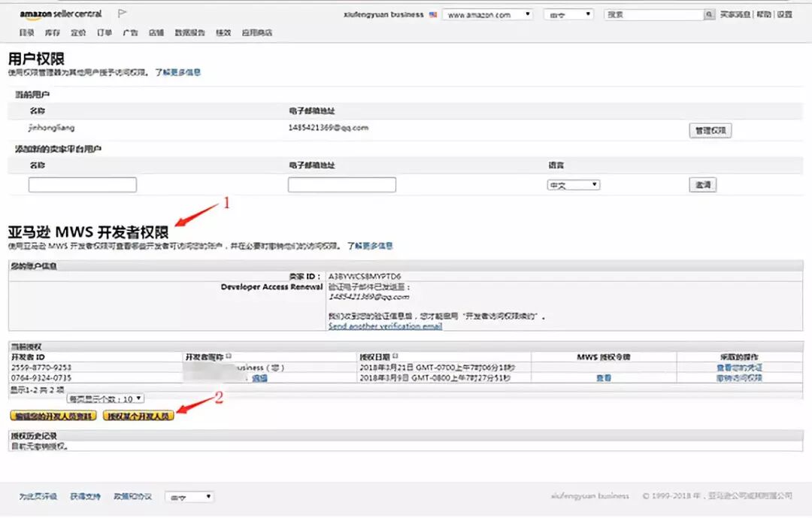Click the US flag marketplace icon
812x518 pixels.
tap(433, 14)
